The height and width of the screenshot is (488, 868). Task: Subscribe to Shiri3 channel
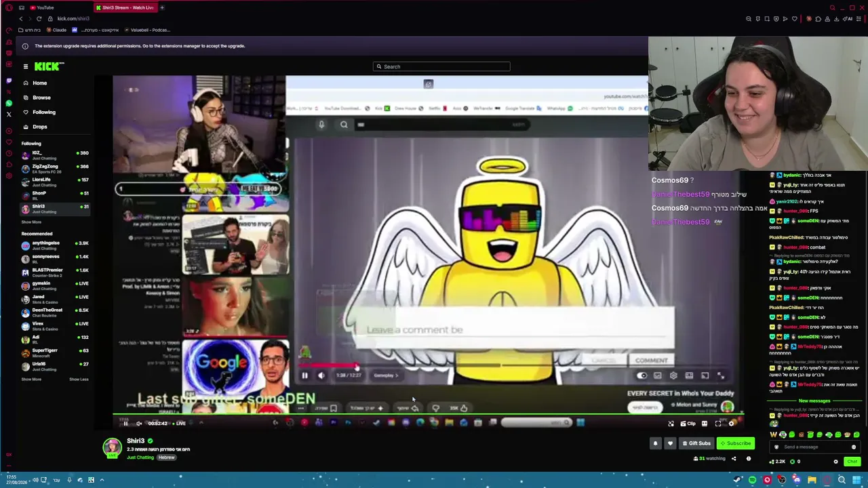[x=736, y=443]
